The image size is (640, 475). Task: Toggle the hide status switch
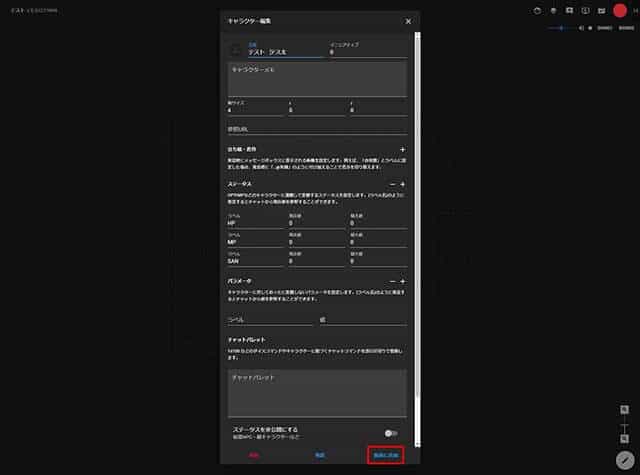click(392, 433)
